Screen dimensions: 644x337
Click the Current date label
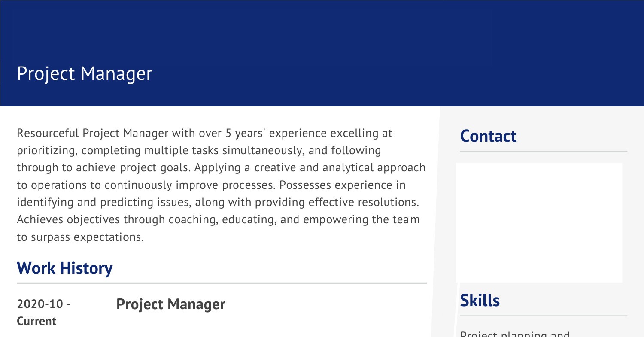coord(36,321)
